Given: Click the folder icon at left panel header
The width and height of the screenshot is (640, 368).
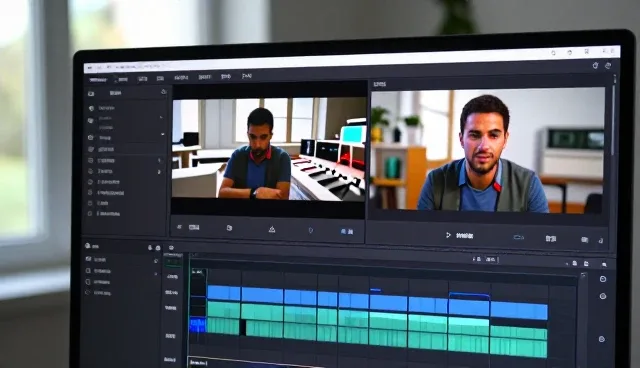Looking at the screenshot, I should [91, 94].
